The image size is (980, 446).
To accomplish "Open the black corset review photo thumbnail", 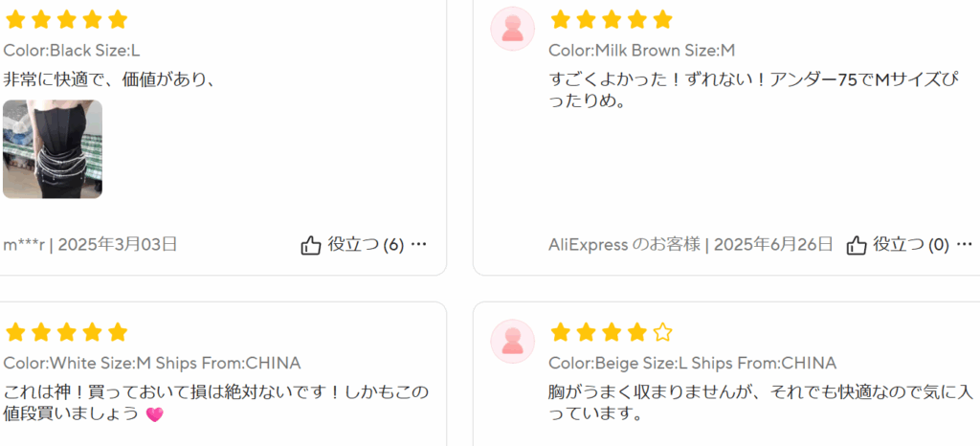I will coord(53,149).
